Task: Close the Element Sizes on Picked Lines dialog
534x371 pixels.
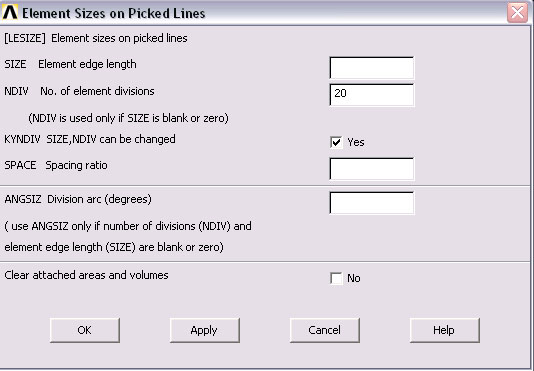Action: 517,13
